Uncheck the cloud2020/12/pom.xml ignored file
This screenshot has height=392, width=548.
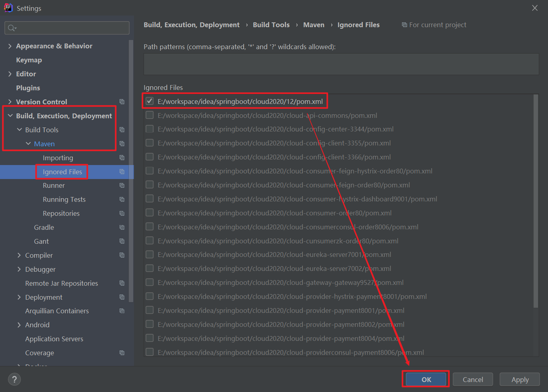[x=149, y=101]
